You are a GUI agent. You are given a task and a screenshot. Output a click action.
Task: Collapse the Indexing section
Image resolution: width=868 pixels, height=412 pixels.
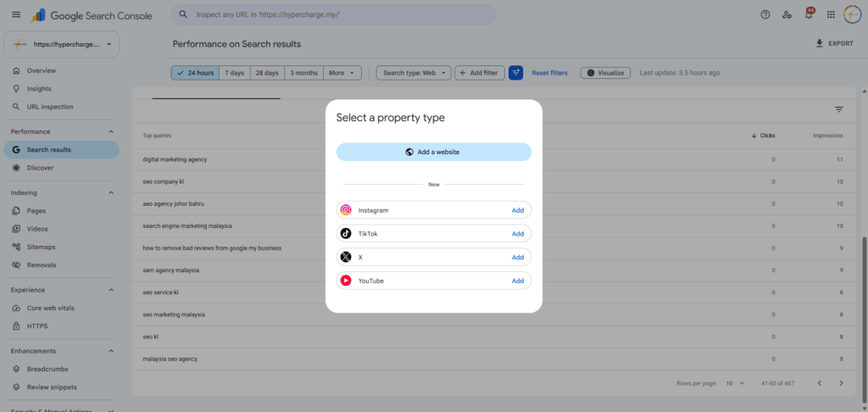[x=111, y=192]
